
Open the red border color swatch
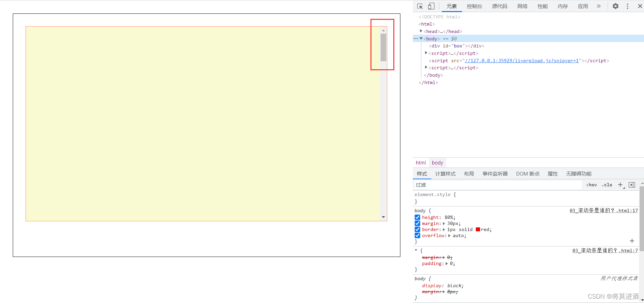[x=478, y=229]
